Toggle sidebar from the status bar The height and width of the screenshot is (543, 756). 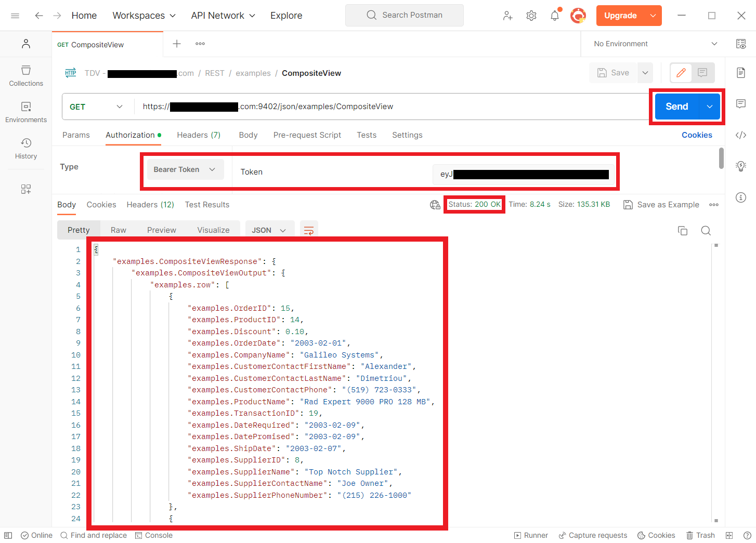coord(8,535)
